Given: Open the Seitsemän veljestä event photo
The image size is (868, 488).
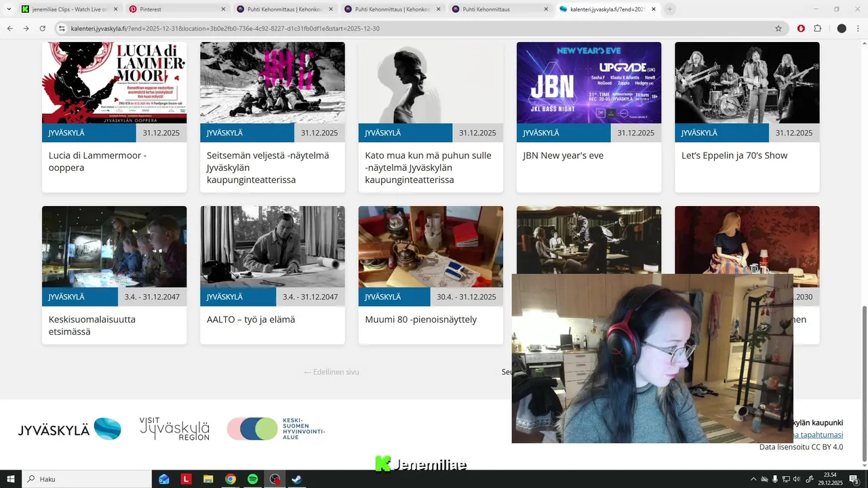Looking at the screenshot, I should pos(273,83).
